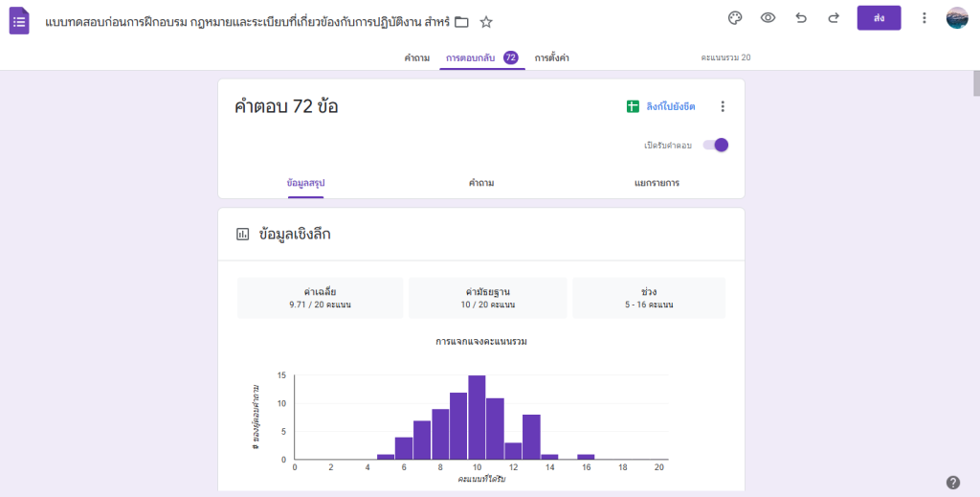This screenshot has height=497, width=980.
Task: Click the undo arrow
Action: 801,18
